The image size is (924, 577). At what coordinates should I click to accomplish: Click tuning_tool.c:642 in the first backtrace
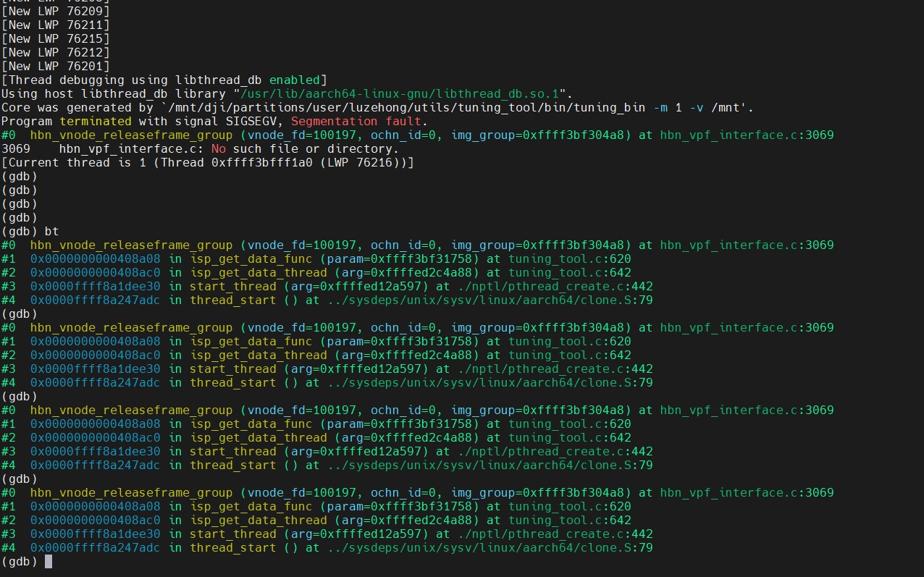(x=569, y=273)
